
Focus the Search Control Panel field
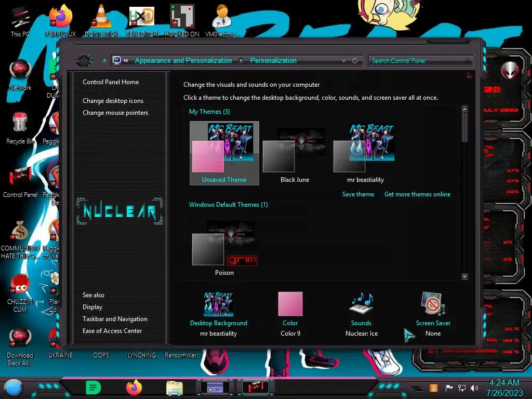click(420, 61)
